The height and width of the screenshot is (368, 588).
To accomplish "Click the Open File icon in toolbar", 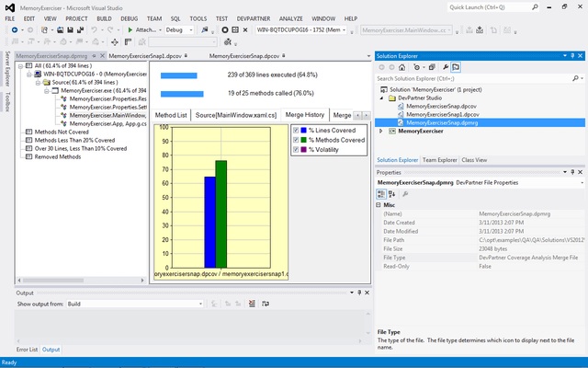I will coord(60,30).
